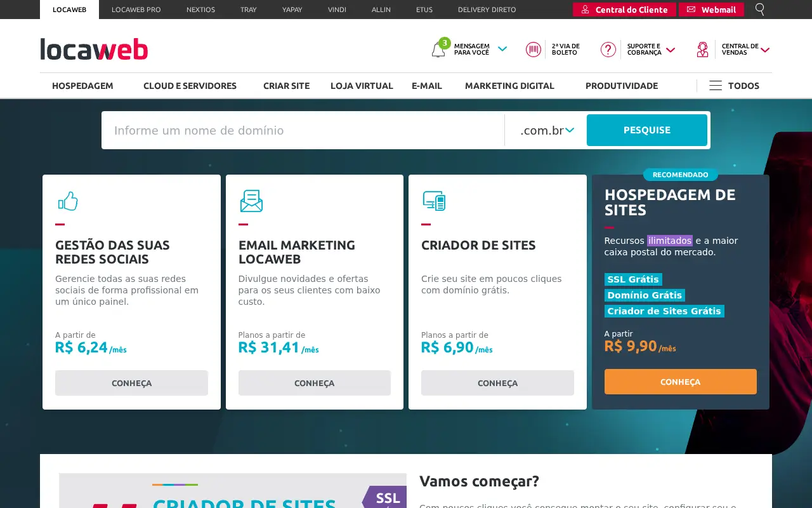The image size is (812, 508).
Task: Open the Hospedagem menu
Action: point(82,86)
